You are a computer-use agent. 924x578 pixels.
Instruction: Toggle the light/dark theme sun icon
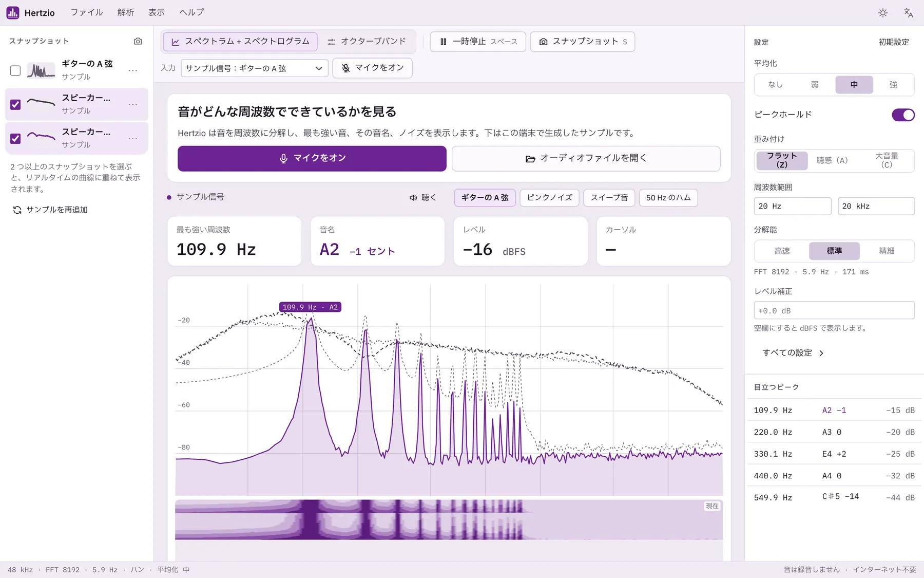883,13
